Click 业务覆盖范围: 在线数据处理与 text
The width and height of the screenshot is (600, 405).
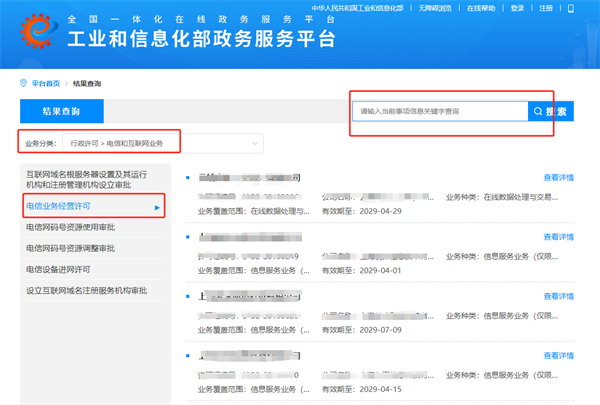click(254, 211)
